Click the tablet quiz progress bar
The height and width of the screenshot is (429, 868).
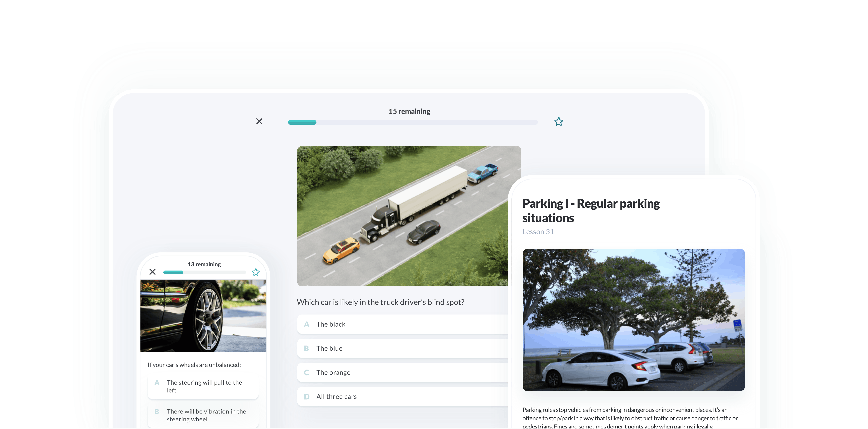[x=413, y=122]
